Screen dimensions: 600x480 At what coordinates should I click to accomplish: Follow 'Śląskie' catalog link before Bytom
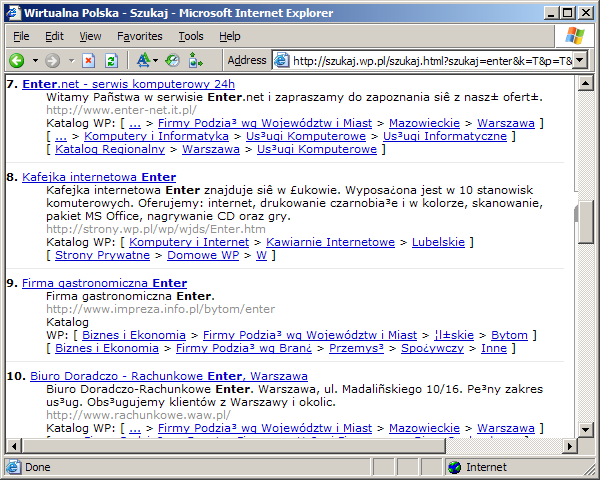pos(454,335)
